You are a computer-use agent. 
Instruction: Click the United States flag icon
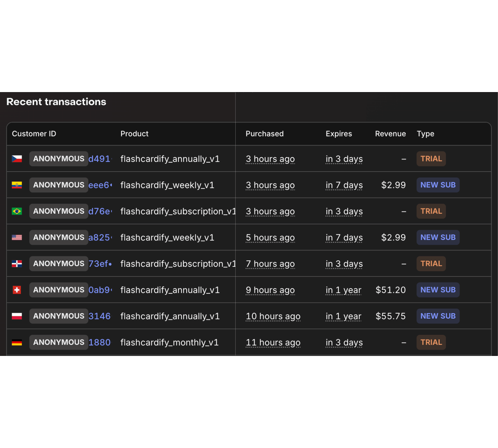[x=17, y=237]
